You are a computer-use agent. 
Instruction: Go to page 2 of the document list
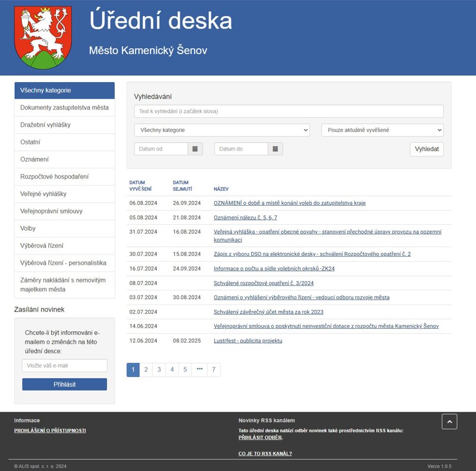146,369
